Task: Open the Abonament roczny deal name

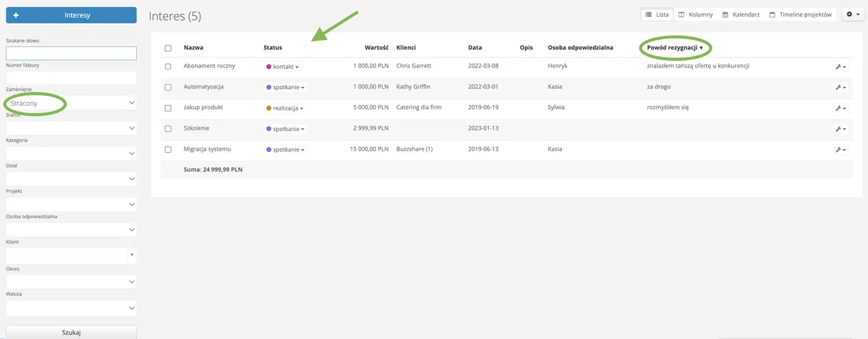Action: 210,66
